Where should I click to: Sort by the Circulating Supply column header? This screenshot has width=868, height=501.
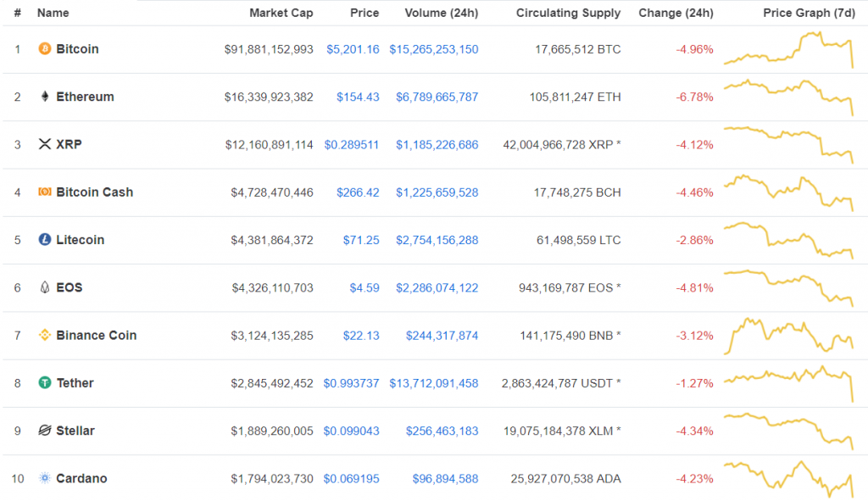click(569, 13)
